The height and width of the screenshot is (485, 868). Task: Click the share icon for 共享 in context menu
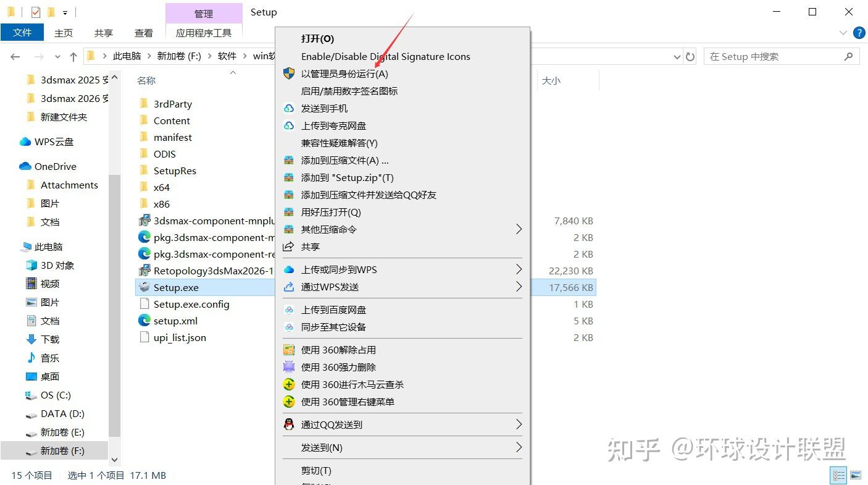coord(288,247)
